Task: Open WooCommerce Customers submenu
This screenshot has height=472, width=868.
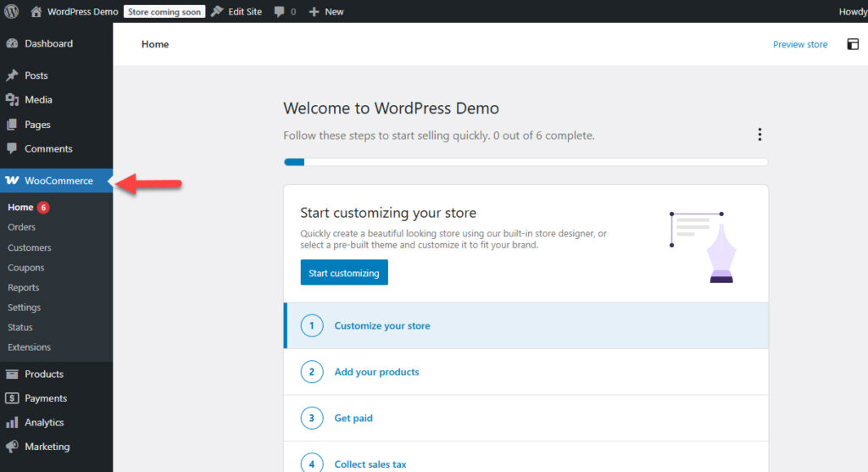Action: coord(30,247)
